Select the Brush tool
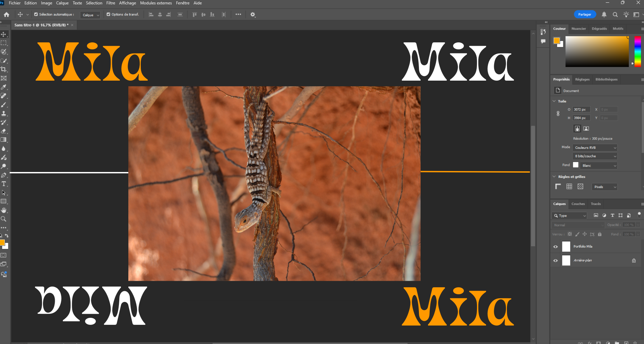The width and height of the screenshot is (644, 344). (4, 105)
